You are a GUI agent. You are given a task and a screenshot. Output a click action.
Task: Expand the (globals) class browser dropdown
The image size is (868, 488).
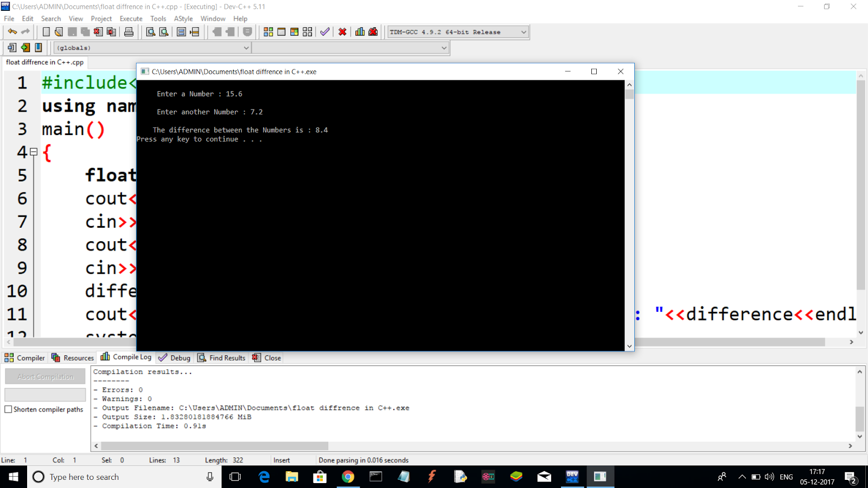[x=247, y=48]
